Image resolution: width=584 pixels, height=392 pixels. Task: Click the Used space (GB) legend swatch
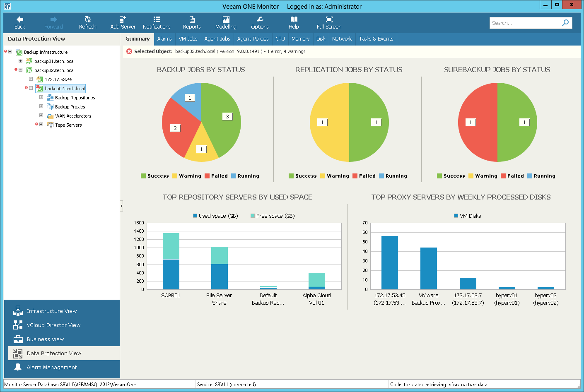pos(195,216)
